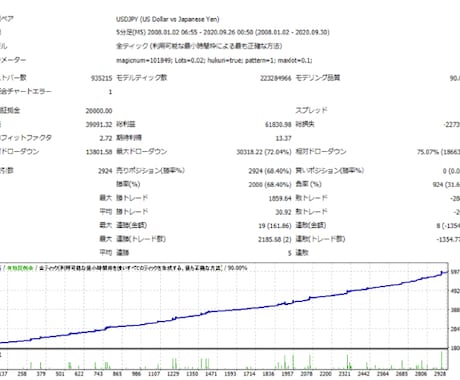Viewport: 460px width, 380px height.
Task: Select the model ticks value 223284966
Action: [x=276, y=78]
